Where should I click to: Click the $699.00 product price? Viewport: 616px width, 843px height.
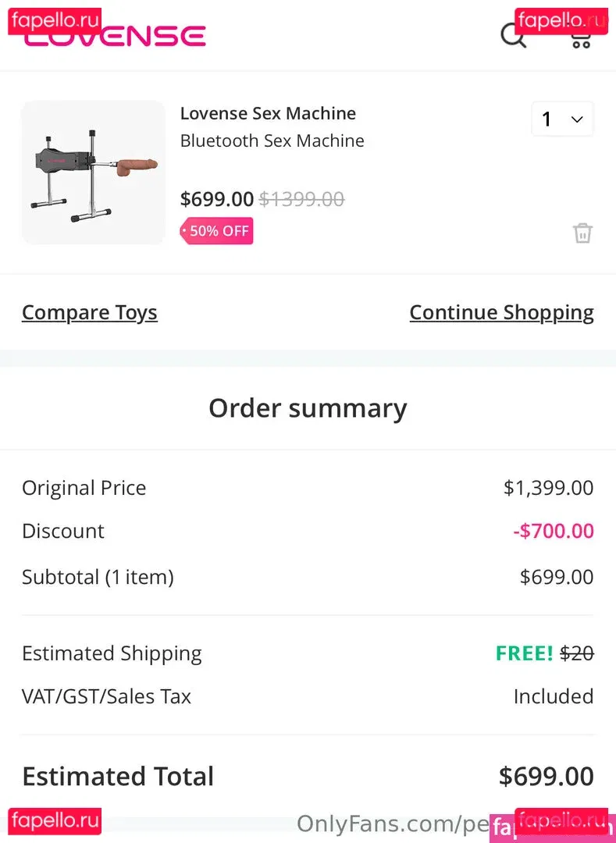217,199
